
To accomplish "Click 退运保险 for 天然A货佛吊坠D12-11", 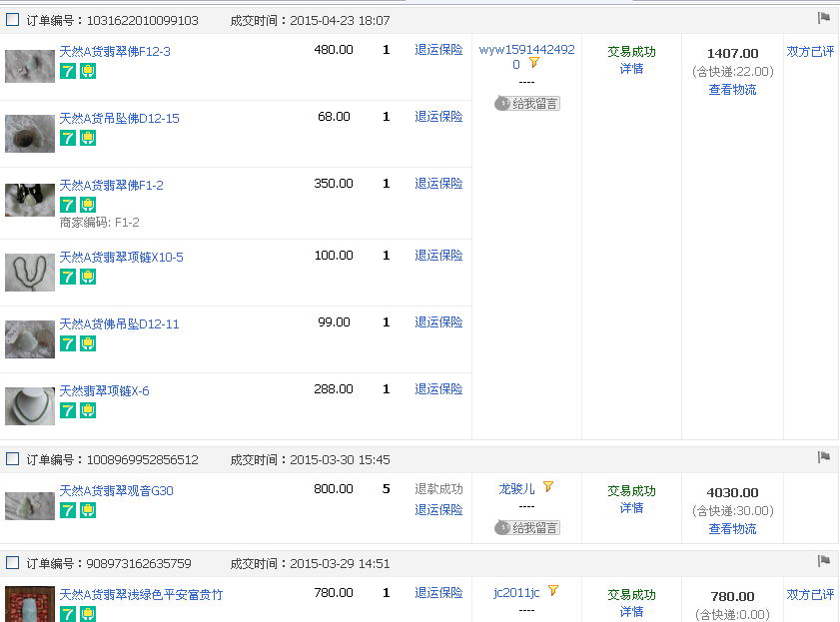I will click(x=438, y=322).
